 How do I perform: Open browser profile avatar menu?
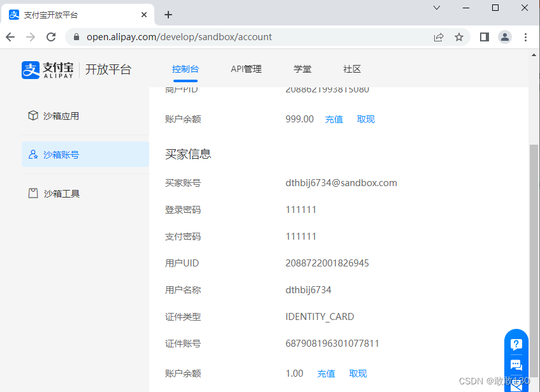(x=505, y=37)
